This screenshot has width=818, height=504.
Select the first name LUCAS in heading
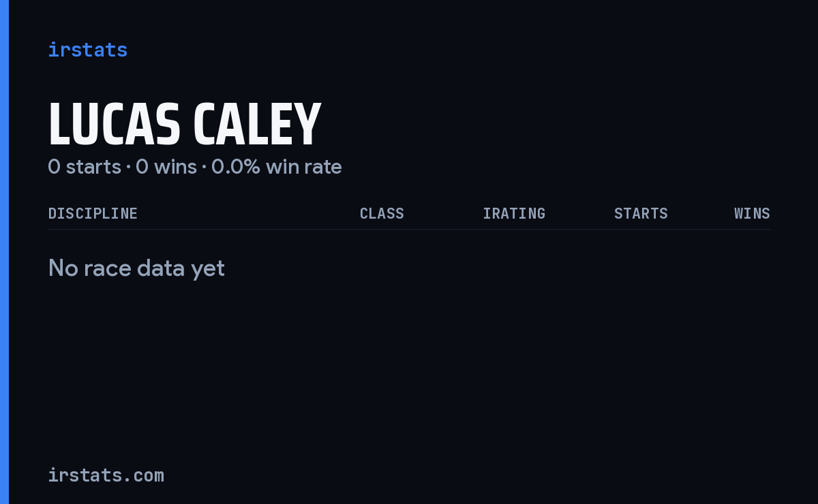114,125
